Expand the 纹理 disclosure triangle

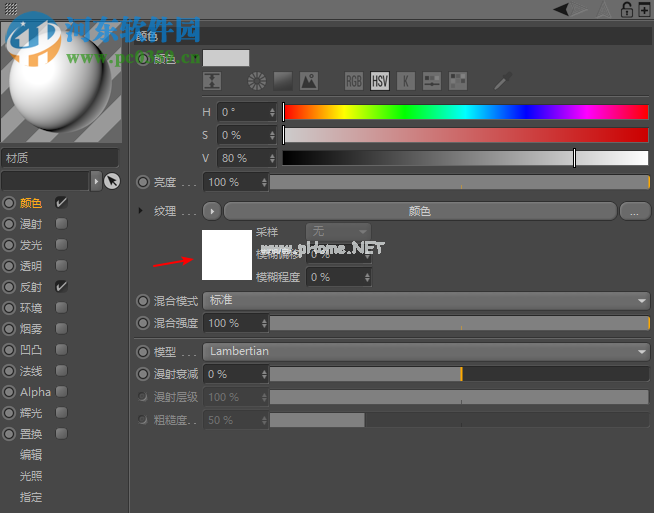pyautogui.click(x=141, y=211)
